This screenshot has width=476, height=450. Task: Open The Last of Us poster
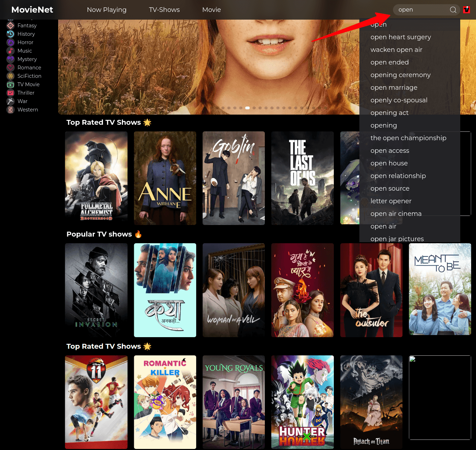coord(303,178)
